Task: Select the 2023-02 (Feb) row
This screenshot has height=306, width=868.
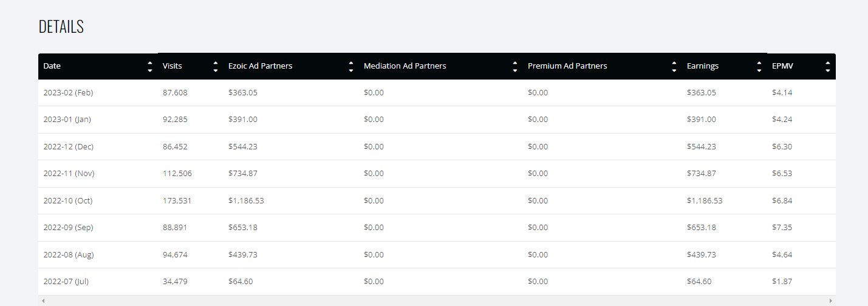Action: [x=437, y=93]
